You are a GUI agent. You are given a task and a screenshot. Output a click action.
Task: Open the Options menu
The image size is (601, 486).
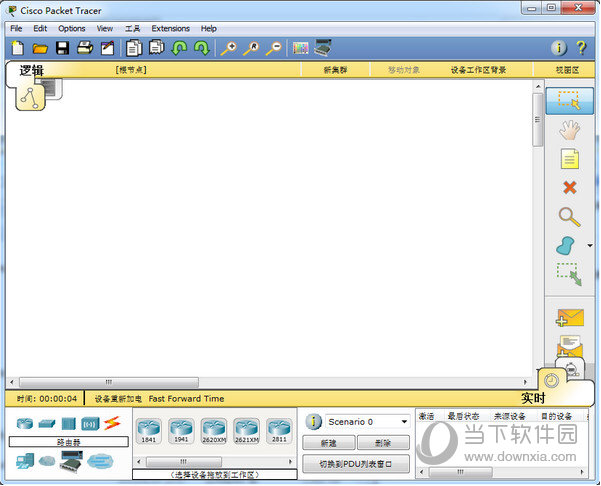[x=71, y=28]
